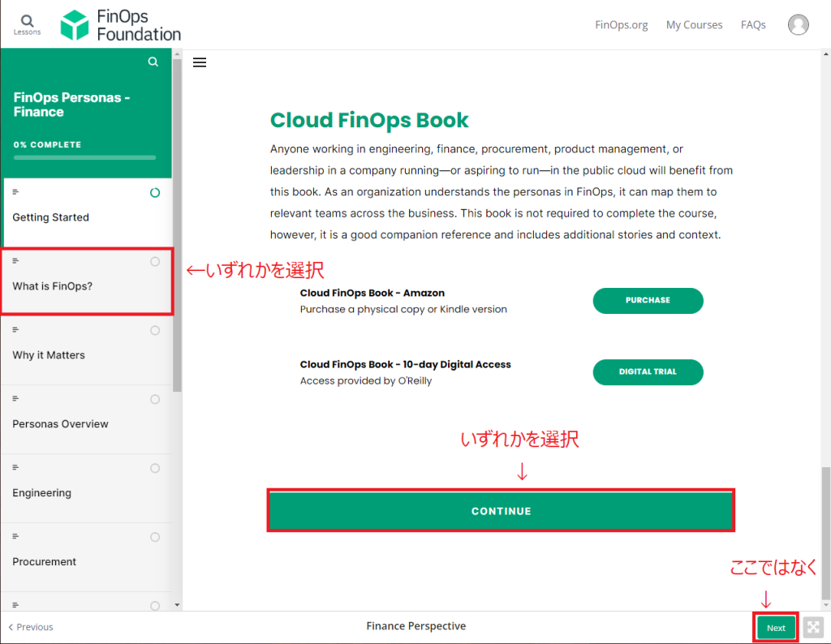Toggle the Getting Started progress circle
831x644 pixels.
click(154, 192)
